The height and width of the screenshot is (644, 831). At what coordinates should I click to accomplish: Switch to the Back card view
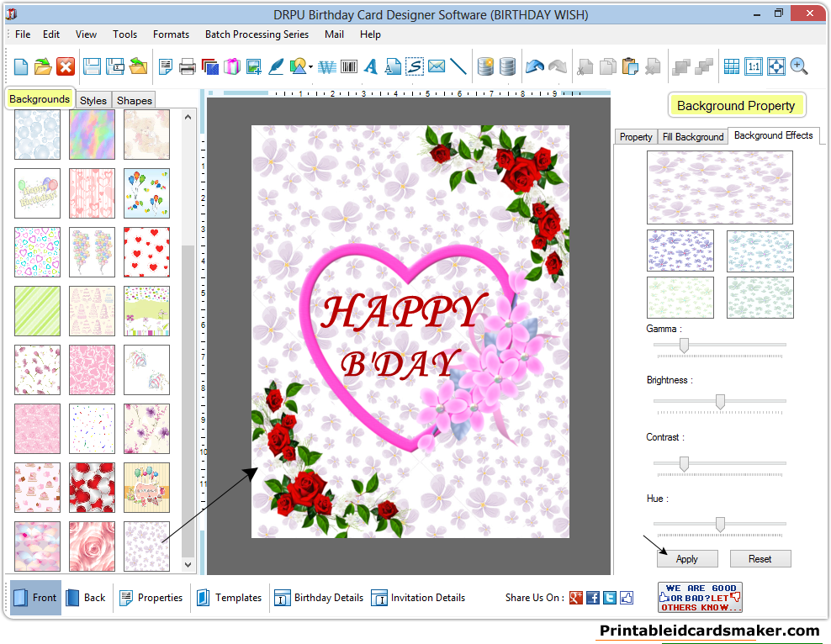coord(85,598)
